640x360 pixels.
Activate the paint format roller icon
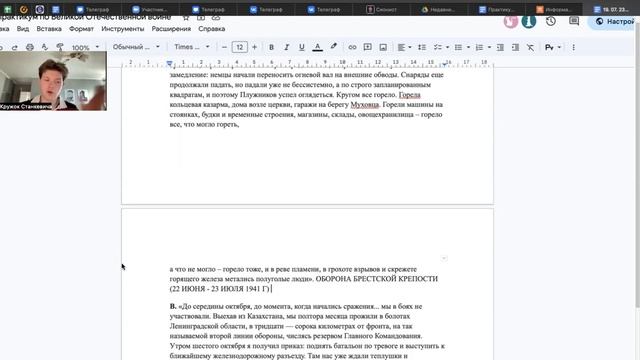coord(60,47)
